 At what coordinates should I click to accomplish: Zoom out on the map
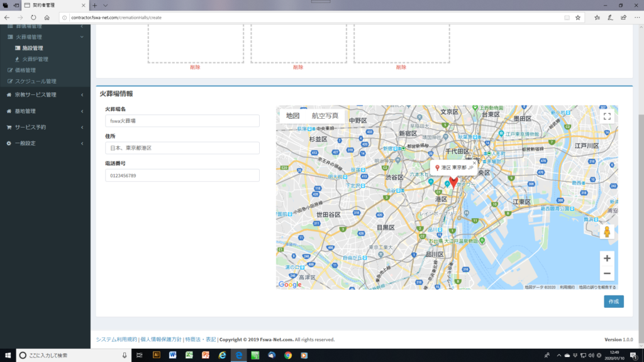click(x=607, y=273)
